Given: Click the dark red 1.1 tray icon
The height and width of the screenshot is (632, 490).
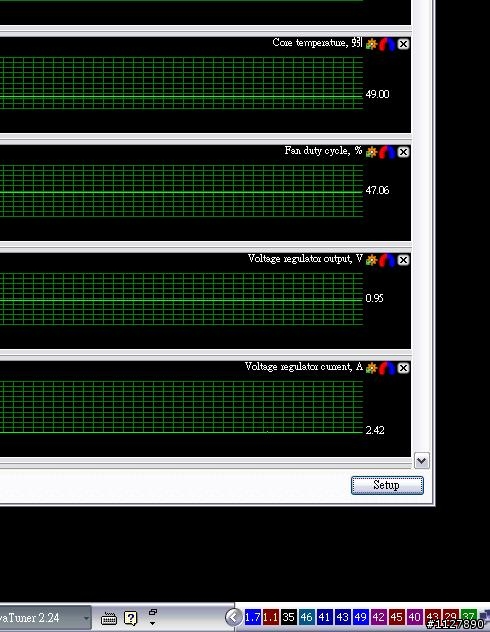Looking at the screenshot, I should pos(270,617).
